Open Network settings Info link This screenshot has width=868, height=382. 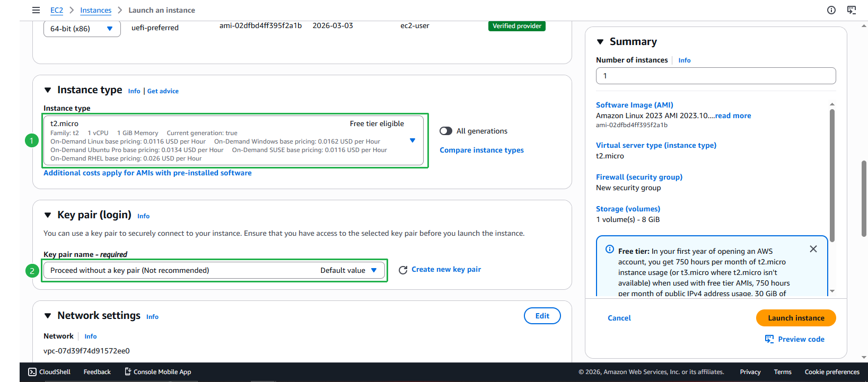pos(153,317)
